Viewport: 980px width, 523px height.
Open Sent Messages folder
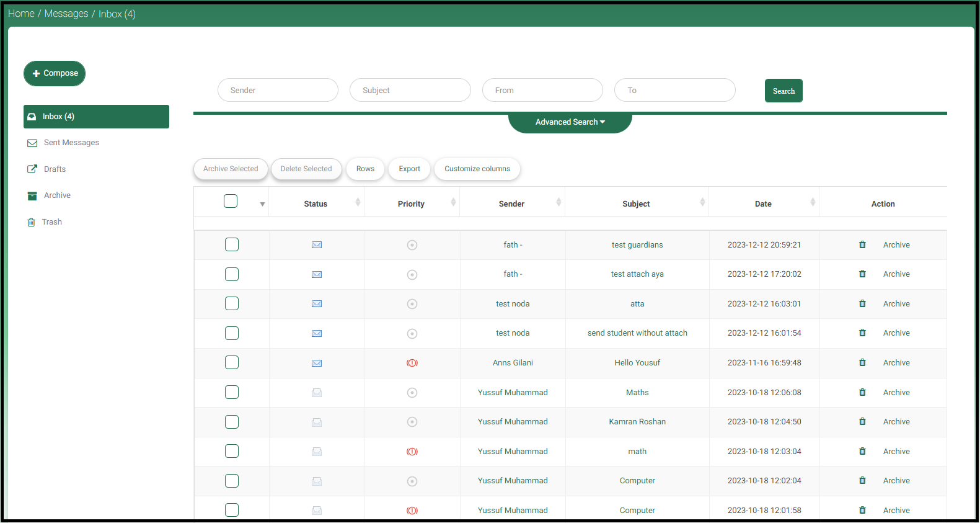tap(71, 143)
